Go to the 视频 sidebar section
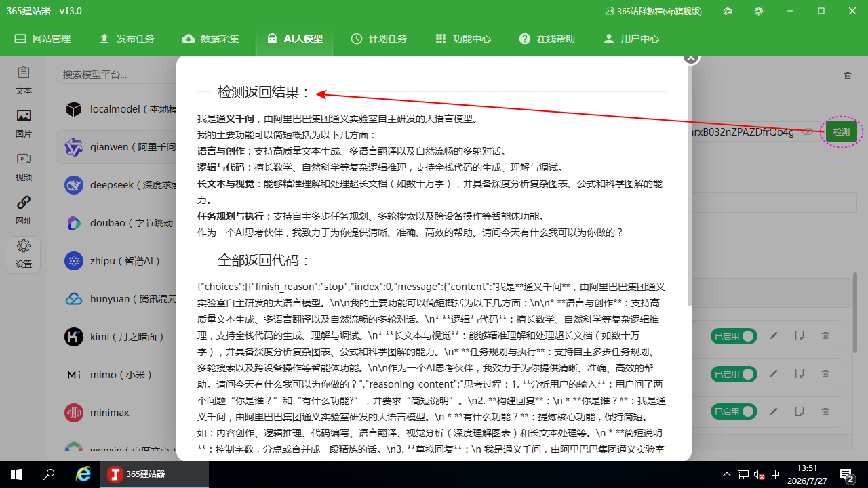This screenshot has width=868, height=488. tap(24, 167)
